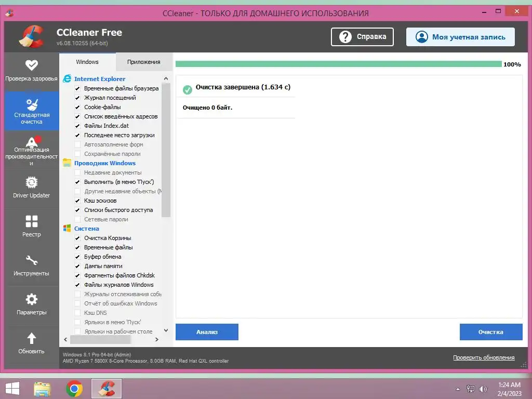Viewport: 532px width, 399px height.
Task: Open Параметры gear section
Action: tap(31, 304)
